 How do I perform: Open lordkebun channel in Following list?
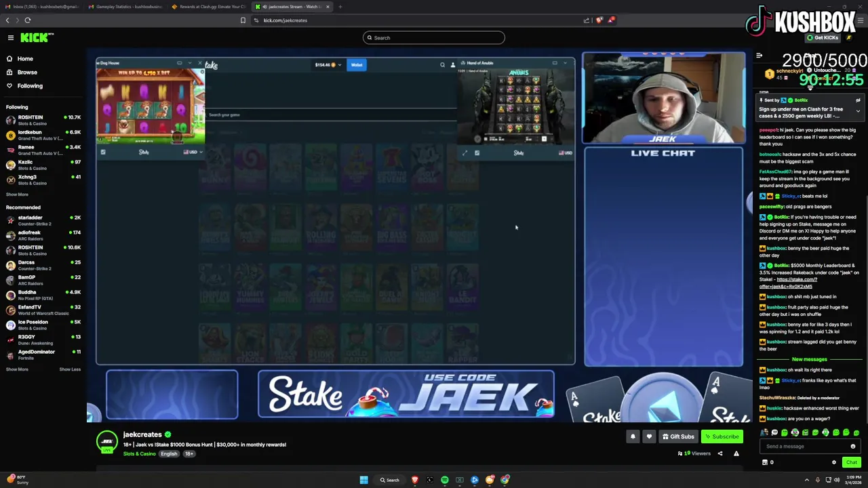43,135
